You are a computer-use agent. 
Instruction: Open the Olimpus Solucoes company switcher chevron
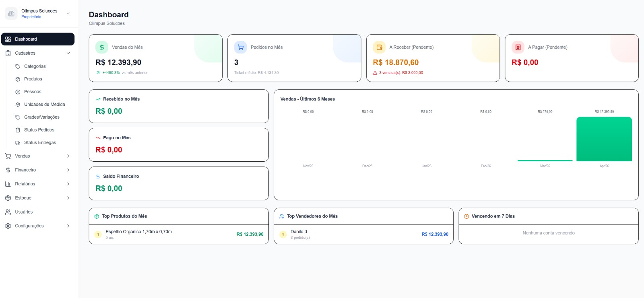point(68,14)
